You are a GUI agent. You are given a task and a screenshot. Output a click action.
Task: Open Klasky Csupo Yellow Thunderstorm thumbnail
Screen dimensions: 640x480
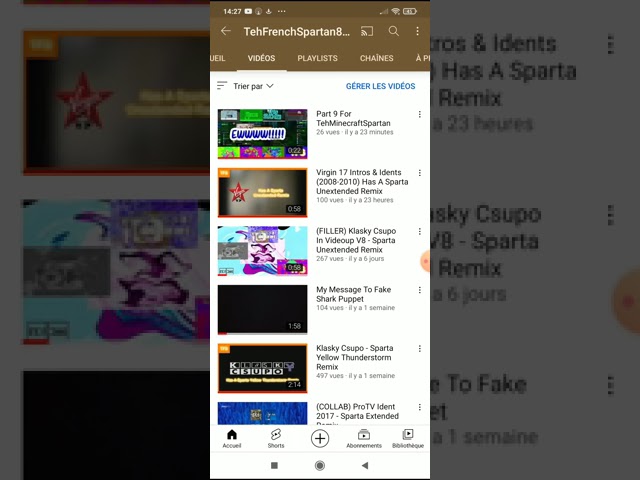tap(262, 368)
